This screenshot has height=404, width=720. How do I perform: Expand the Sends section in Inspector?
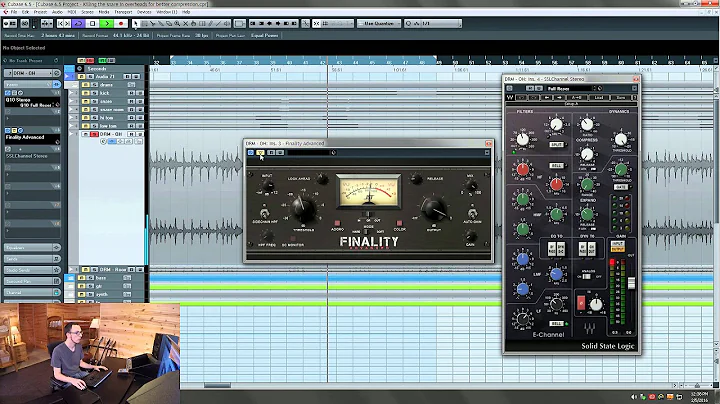click(32, 259)
